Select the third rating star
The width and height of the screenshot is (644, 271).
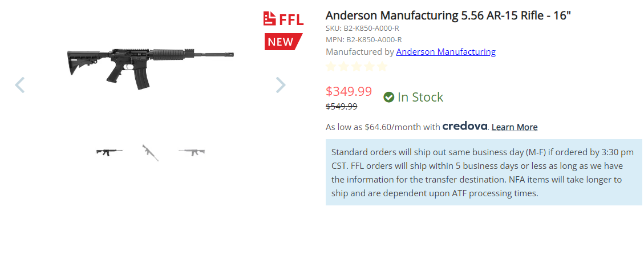pyautogui.click(x=357, y=67)
